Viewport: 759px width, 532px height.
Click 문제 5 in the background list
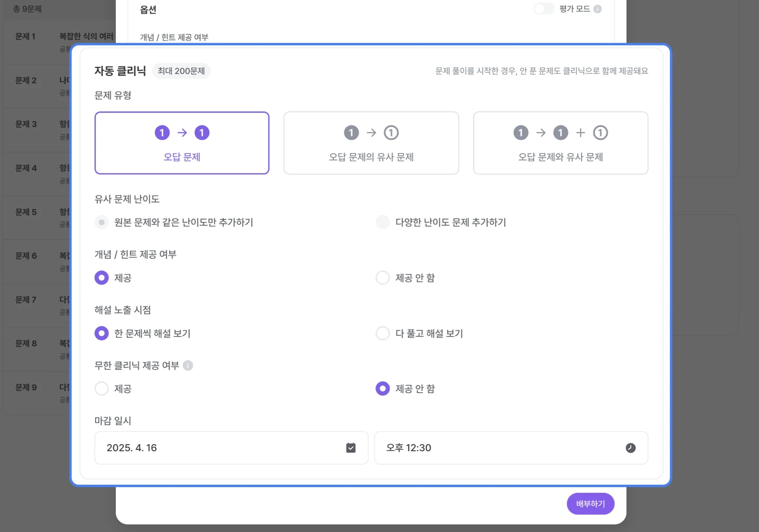tap(26, 212)
